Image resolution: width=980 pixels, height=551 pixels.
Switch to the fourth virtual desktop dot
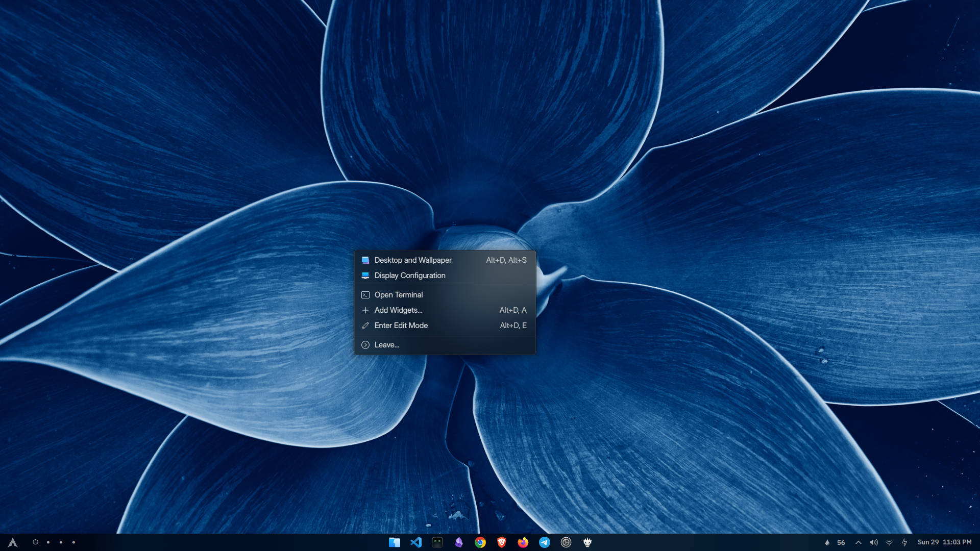[x=73, y=542]
